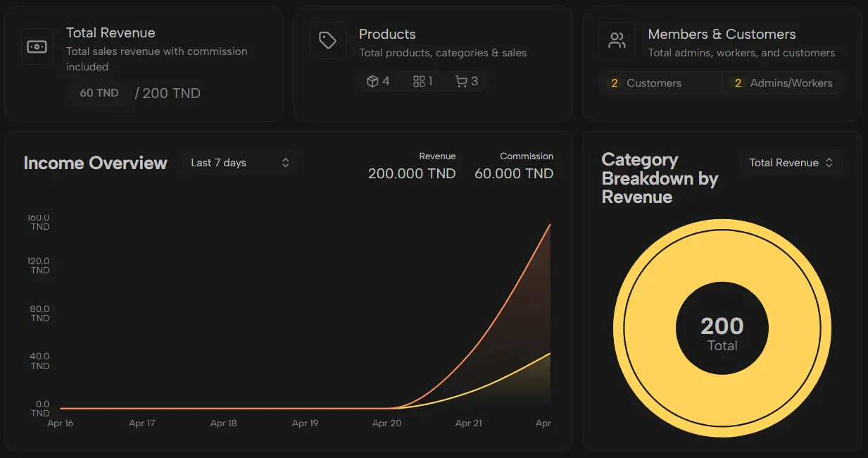Click the 2 Customers badge
The image size is (868, 458).
pyautogui.click(x=646, y=83)
